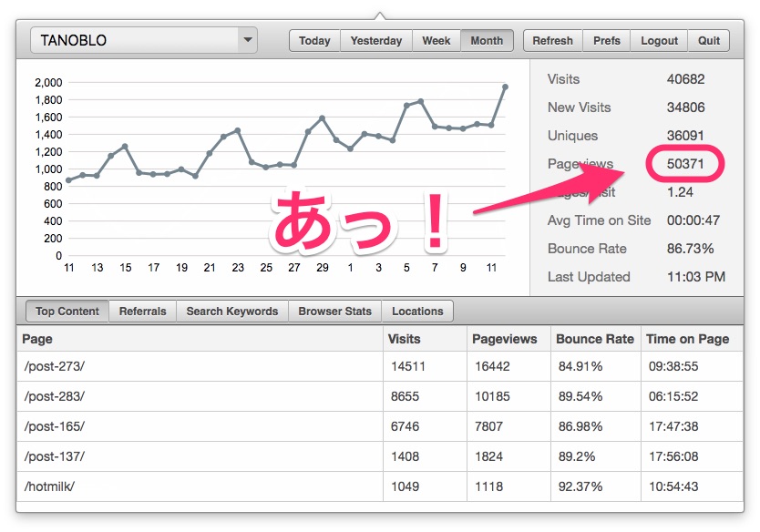Viewport: 760px width, 532px height.
Task: Open the Search Keywords tab
Action: click(232, 311)
